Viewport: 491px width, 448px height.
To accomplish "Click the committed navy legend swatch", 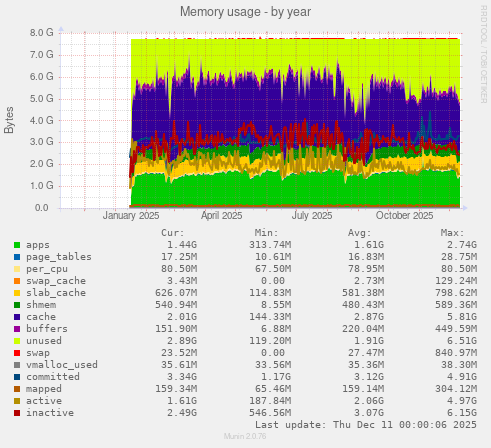I will (x=17, y=377).
